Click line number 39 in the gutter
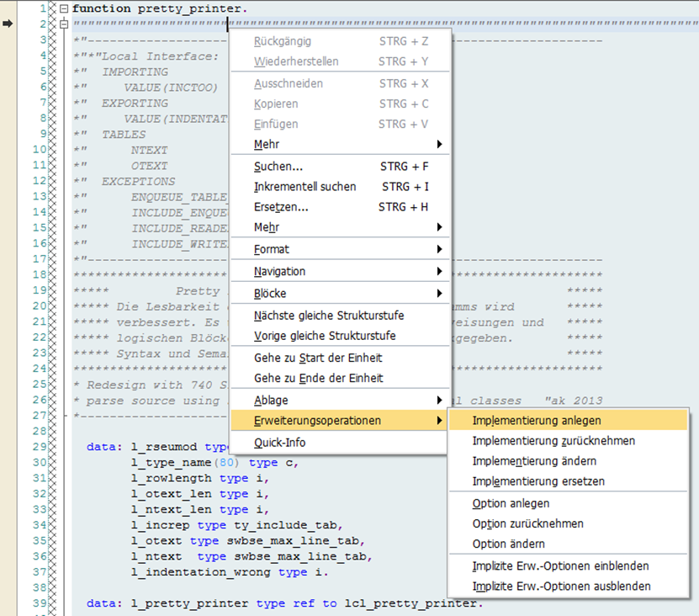 [x=40, y=603]
